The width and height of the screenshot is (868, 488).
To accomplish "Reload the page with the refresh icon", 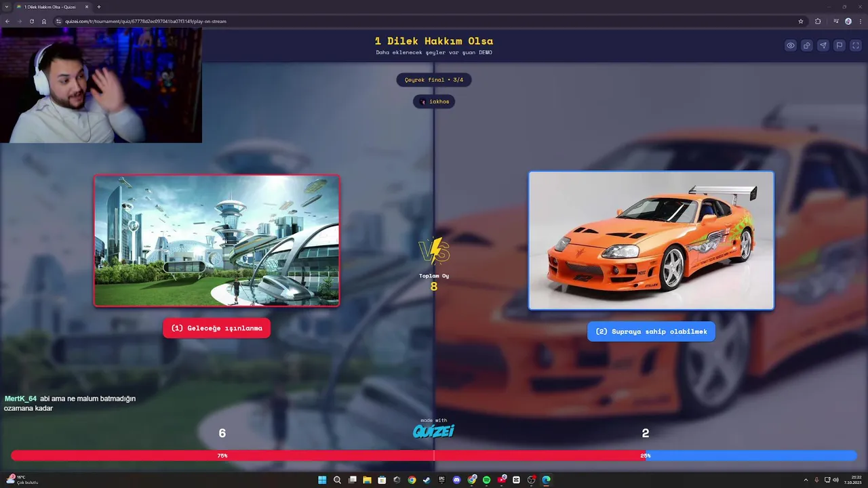I will [32, 21].
